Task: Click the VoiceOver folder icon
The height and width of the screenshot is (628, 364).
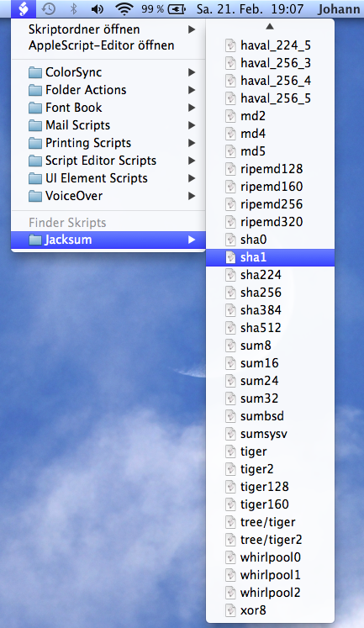Action: [35, 196]
